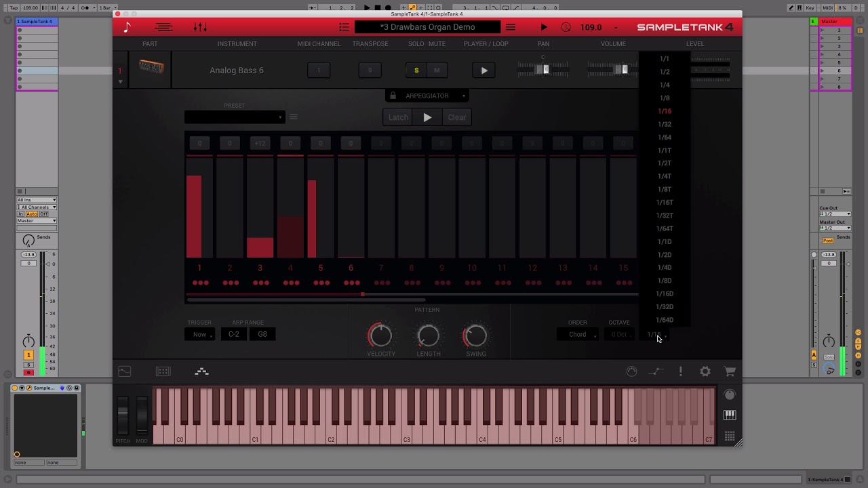The width and height of the screenshot is (868, 488).
Task: Click the step 3 transpose +12 field
Action: (260, 143)
